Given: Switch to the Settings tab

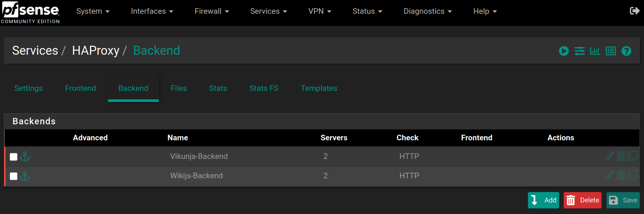Looking at the screenshot, I should pyautogui.click(x=28, y=88).
